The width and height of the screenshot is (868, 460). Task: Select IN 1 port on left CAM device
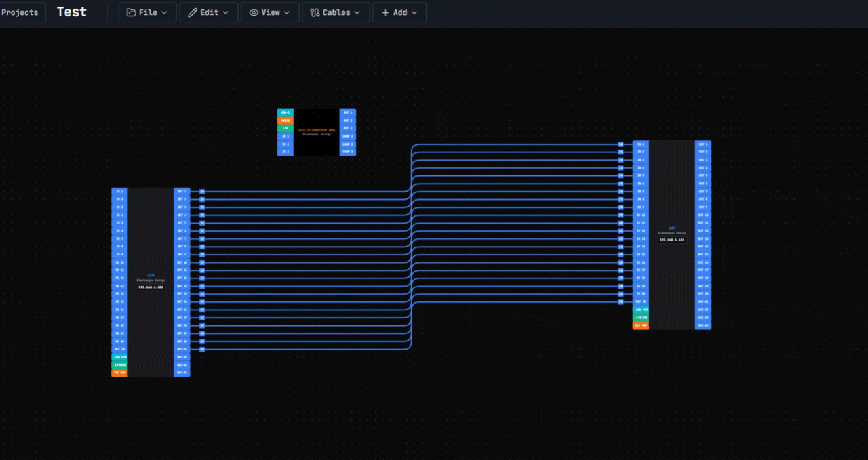119,192
